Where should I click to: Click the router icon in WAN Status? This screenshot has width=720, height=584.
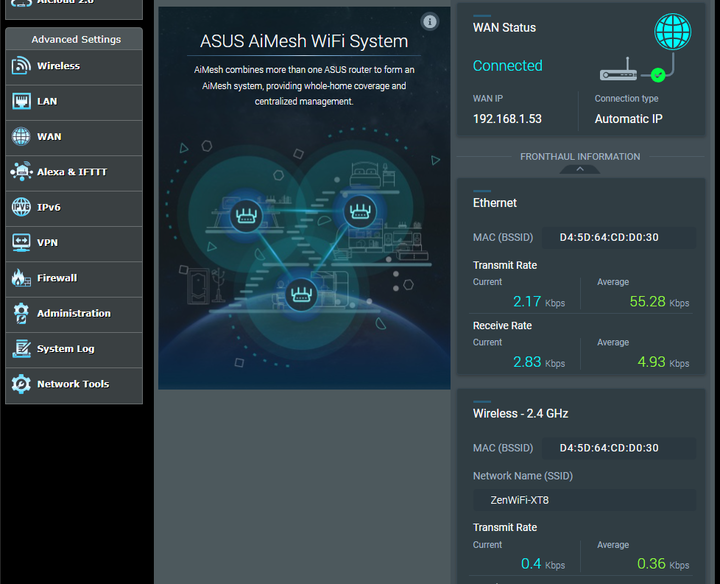tap(619, 70)
